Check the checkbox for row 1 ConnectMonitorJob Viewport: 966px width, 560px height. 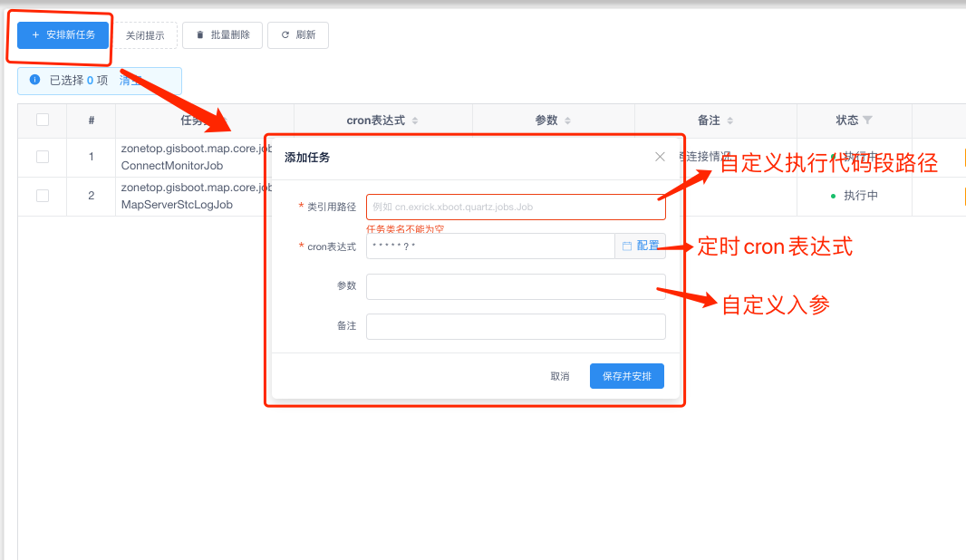click(43, 157)
